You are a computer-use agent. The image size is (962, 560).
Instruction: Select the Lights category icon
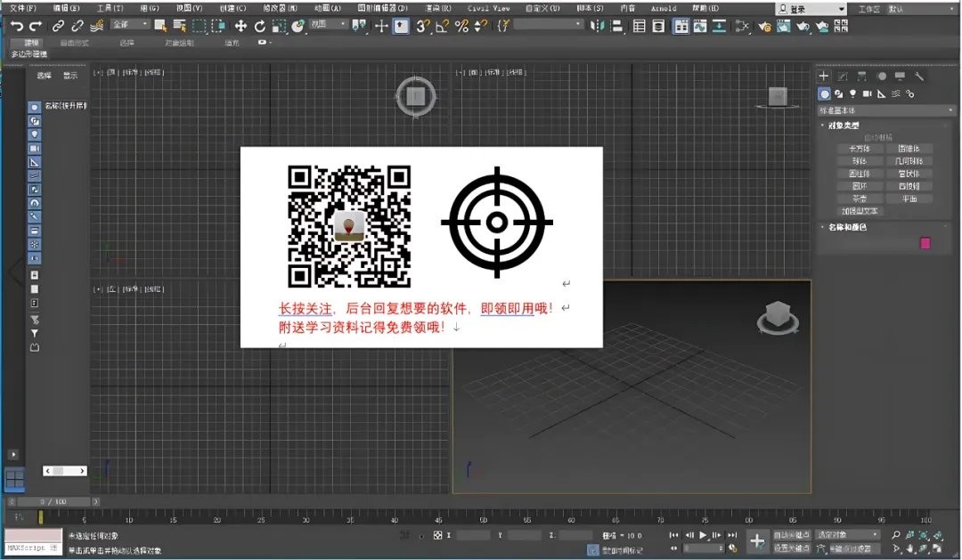(x=852, y=93)
